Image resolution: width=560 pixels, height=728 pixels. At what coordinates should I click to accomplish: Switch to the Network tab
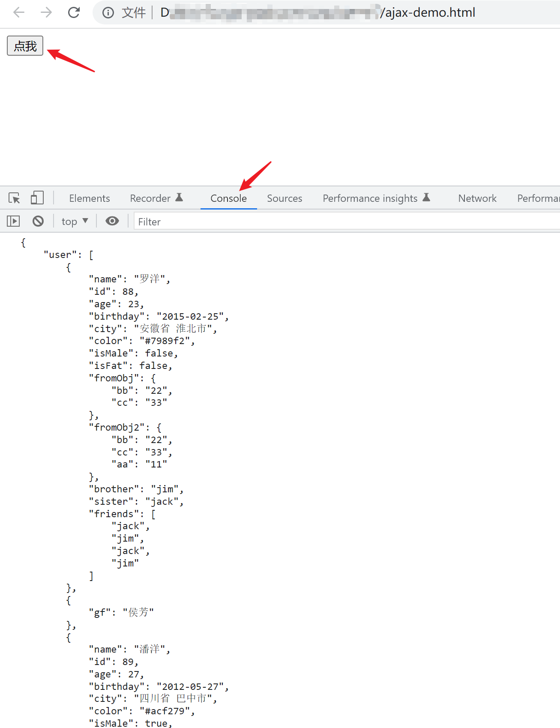(477, 198)
